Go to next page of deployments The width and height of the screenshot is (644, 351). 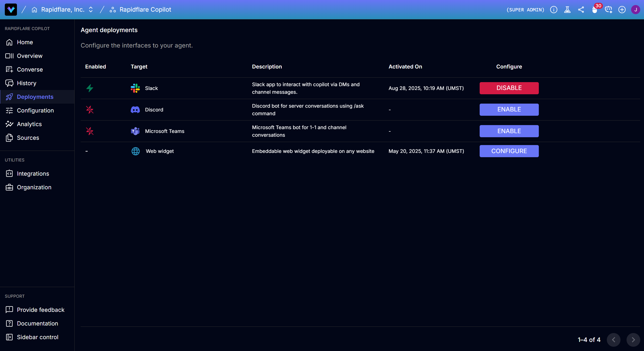633,340
